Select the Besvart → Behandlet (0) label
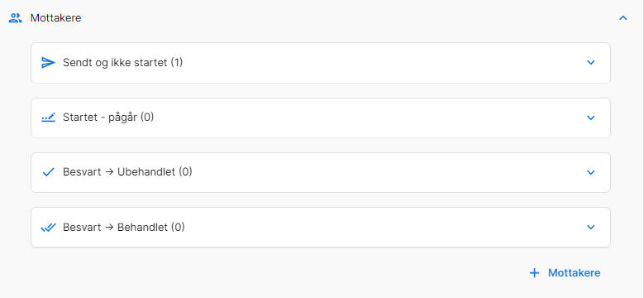This screenshot has width=644, height=298. pyautogui.click(x=124, y=227)
